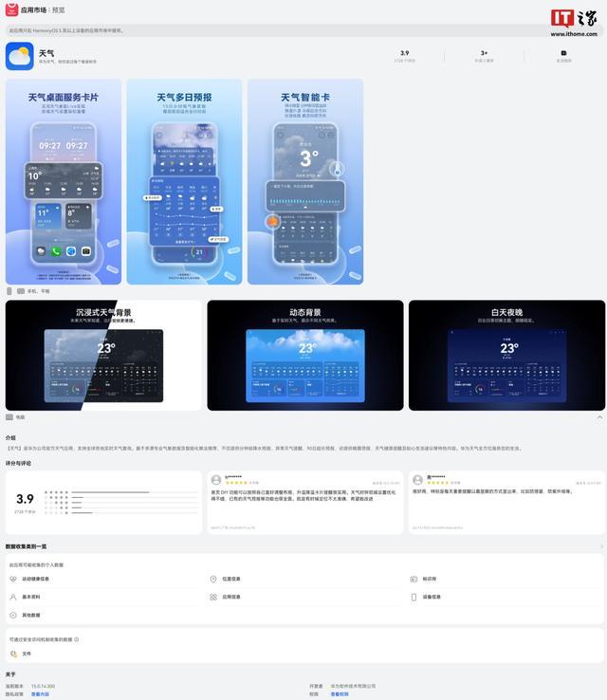Click the basic profile person icon

[13, 597]
